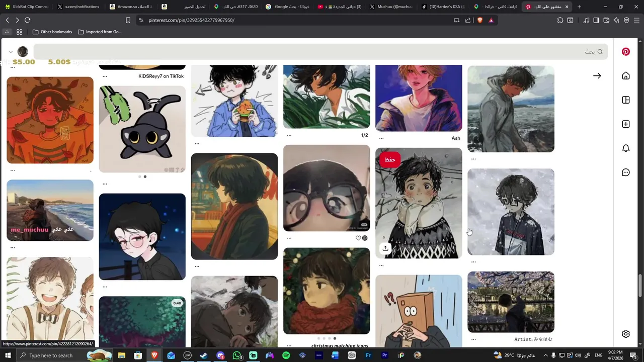644x362 pixels.
Task: Switch to x.com/notifications tab
Action: click(78, 7)
